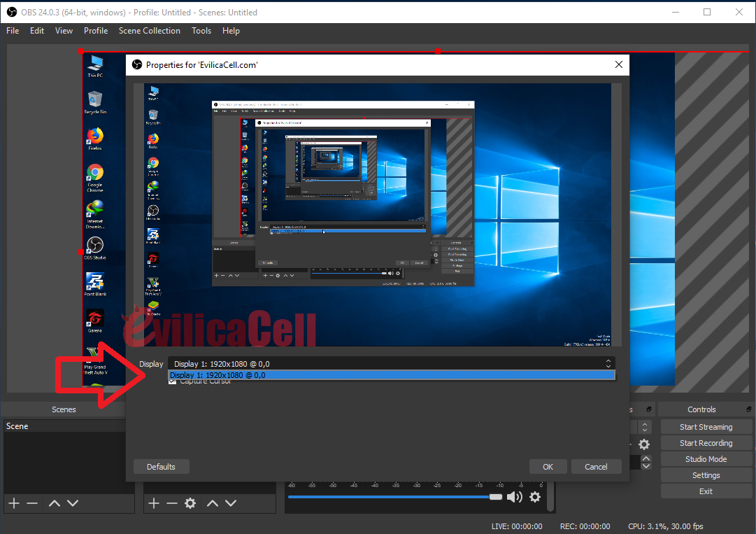Remove source with minus icon in Sources
This screenshot has height=534, width=756.
172,504
